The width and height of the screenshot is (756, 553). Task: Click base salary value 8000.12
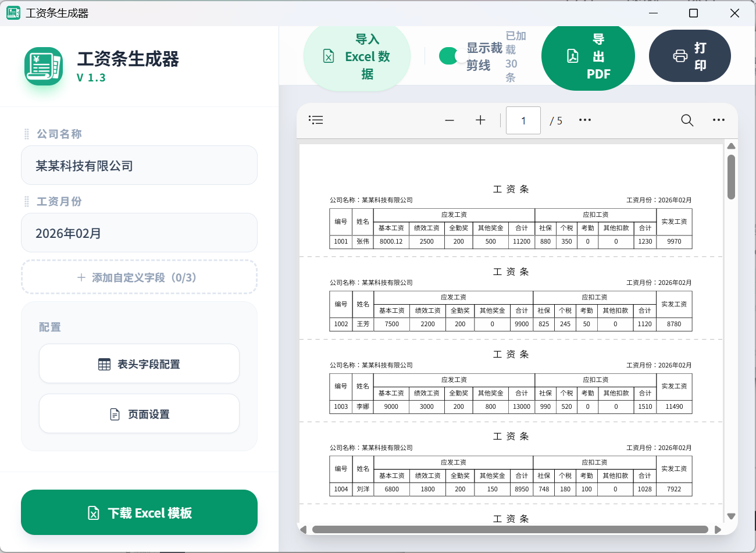click(x=391, y=241)
